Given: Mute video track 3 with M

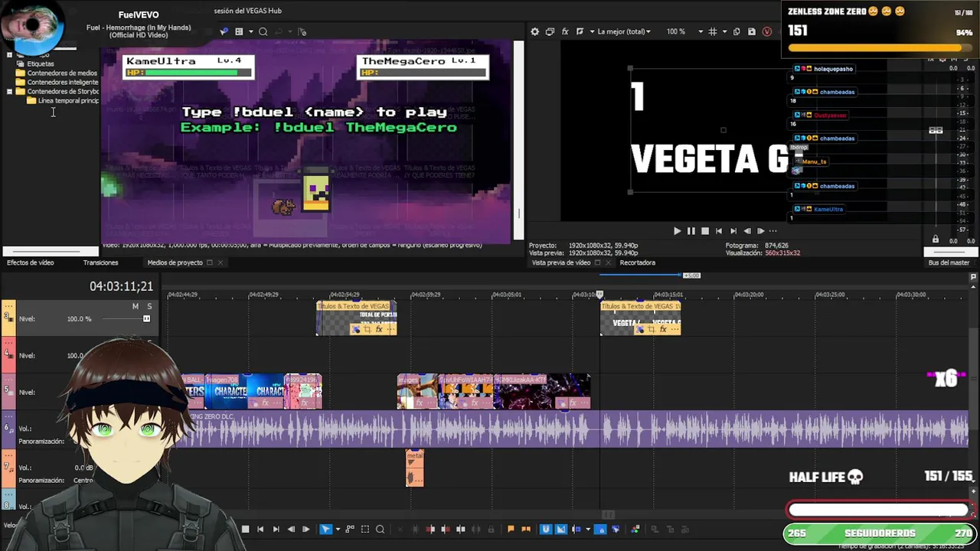Looking at the screenshot, I should tap(136, 306).
